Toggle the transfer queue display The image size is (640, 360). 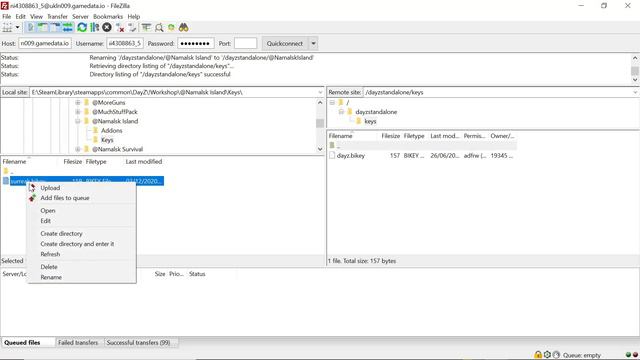tap(68, 27)
